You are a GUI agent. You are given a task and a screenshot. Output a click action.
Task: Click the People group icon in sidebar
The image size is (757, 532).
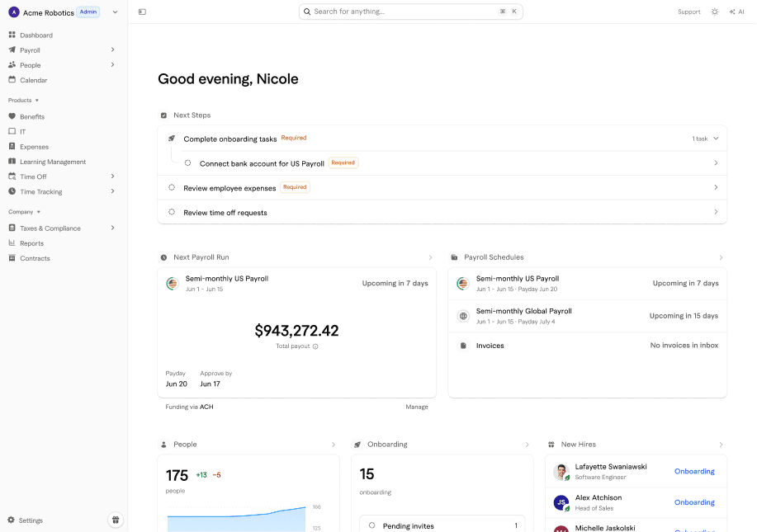tap(12, 64)
